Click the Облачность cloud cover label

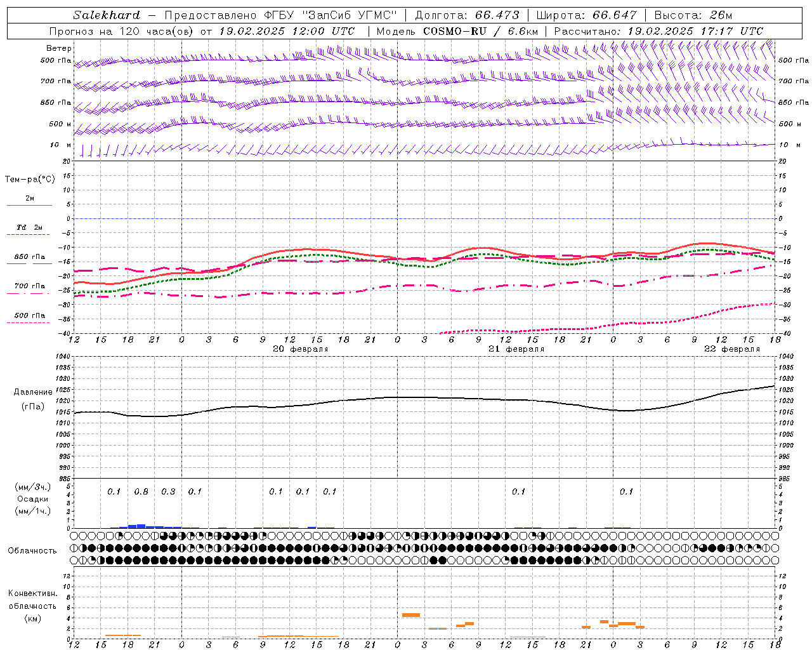coord(32,551)
